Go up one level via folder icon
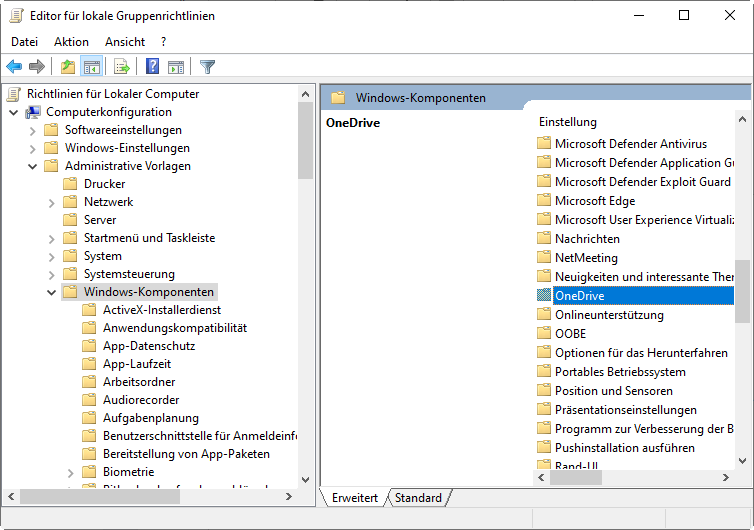 68,66
